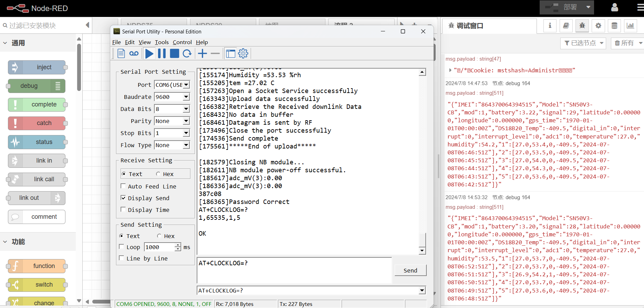This screenshot has width=644, height=308.
Task: Select the debug node in palette
Action: [x=37, y=86]
